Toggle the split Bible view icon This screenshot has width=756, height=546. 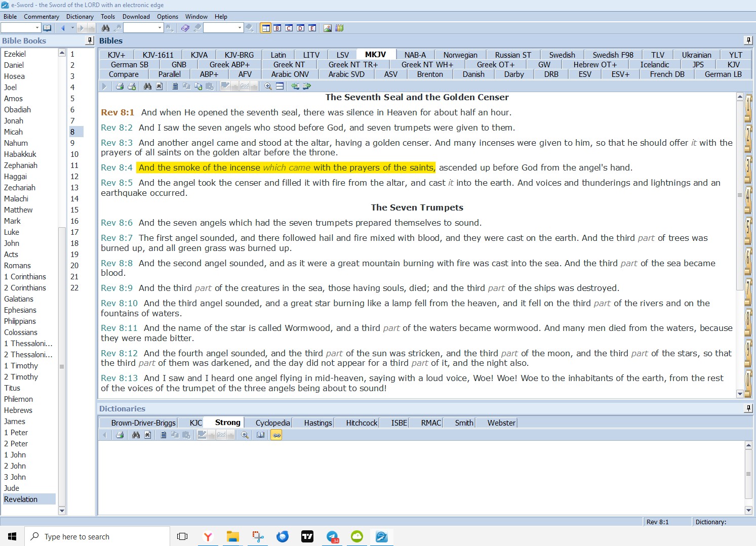(280, 87)
